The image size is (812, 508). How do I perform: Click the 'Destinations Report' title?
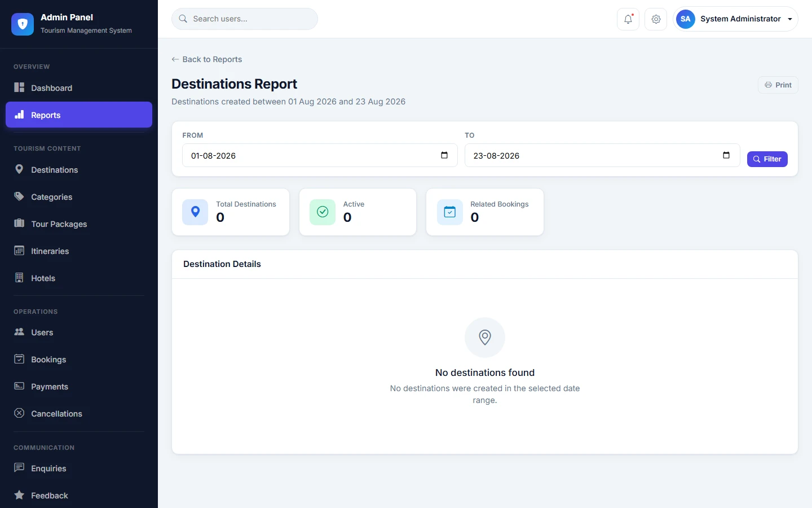point(234,84)
